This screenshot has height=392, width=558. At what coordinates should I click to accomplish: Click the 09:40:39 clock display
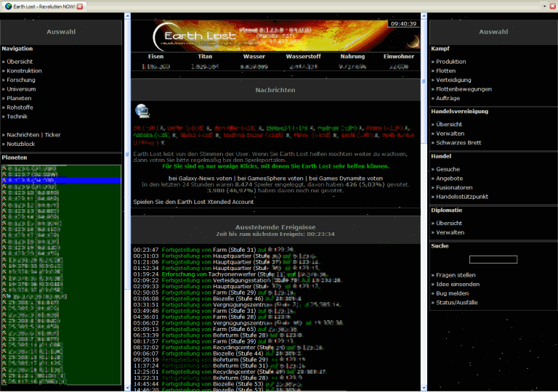(x=403, y=24)
